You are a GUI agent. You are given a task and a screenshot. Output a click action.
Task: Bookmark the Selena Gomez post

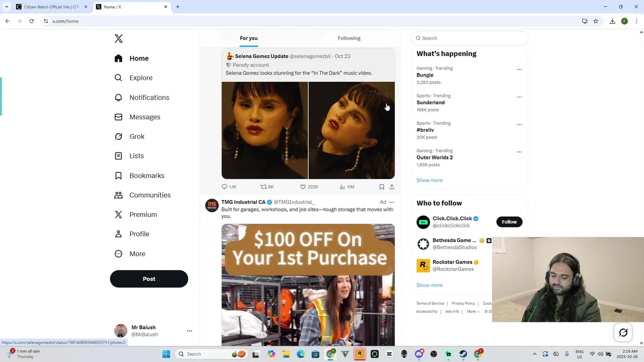click(x=382, y=187)
